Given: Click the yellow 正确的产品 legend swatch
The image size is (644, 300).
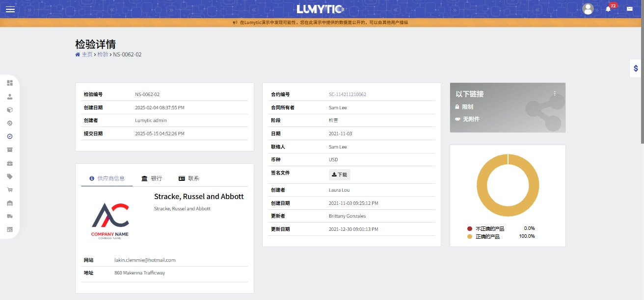Looking at the screenshot, I should (470, 236).
